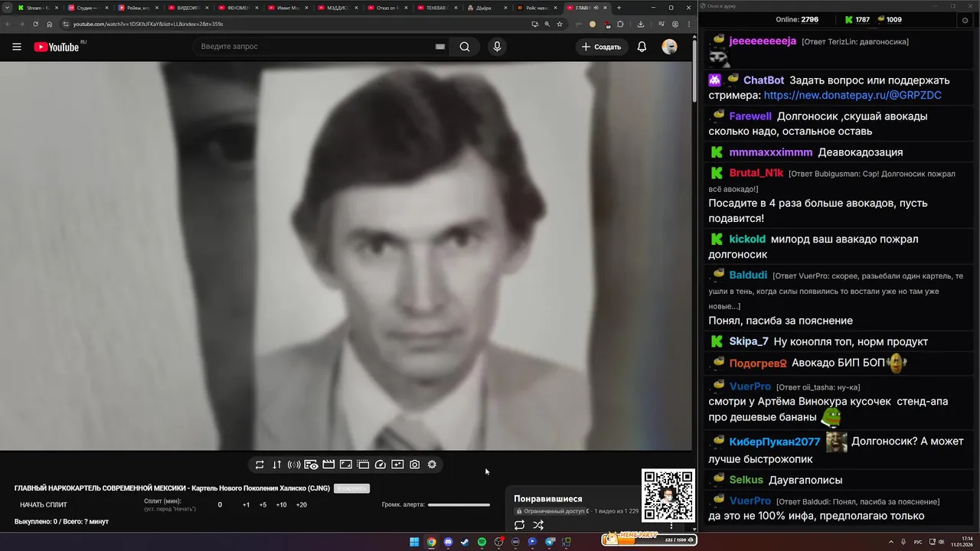Open Telegram from the taskbar

click(550, 542)
